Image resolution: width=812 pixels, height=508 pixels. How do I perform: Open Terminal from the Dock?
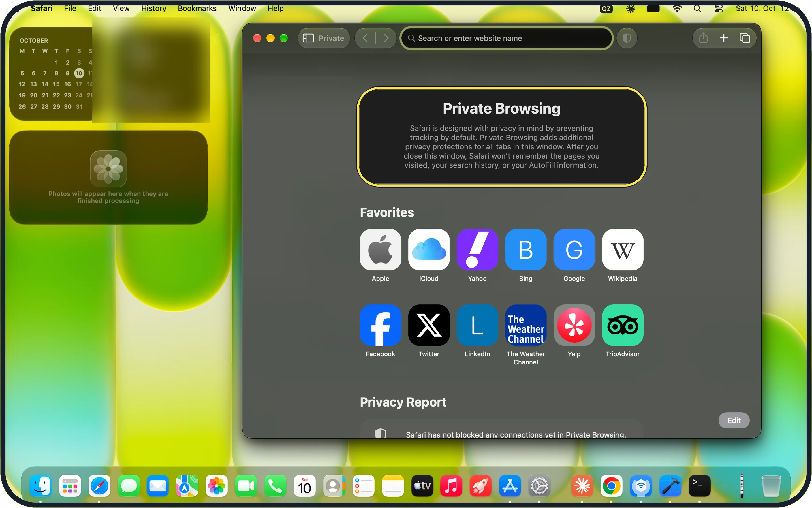coord(700,486)
